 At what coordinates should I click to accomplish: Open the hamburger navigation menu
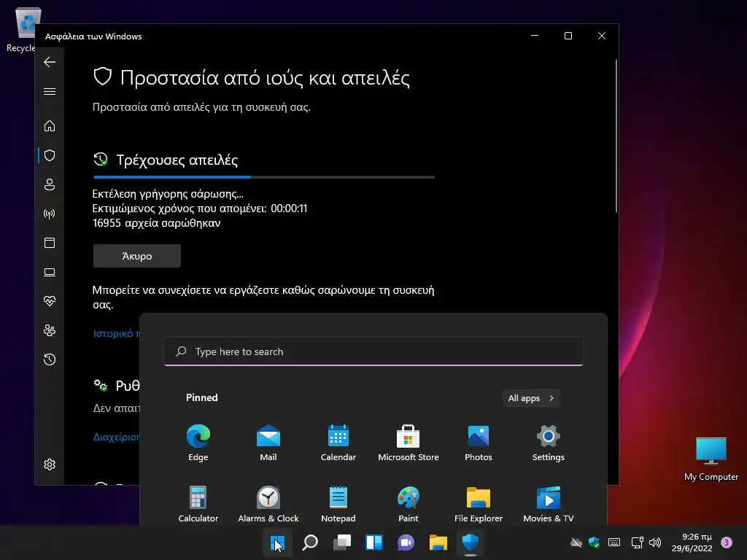pos(50,91)
